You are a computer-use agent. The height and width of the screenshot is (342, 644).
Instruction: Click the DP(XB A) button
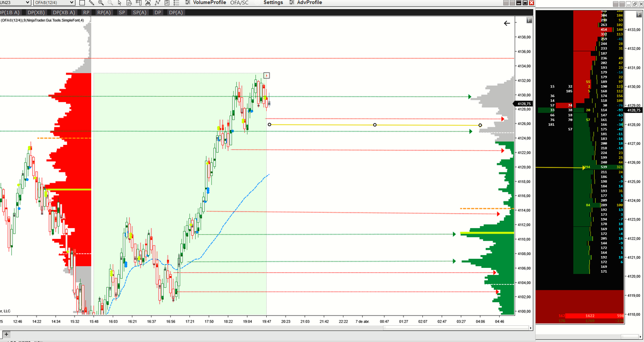coord(64,12)
